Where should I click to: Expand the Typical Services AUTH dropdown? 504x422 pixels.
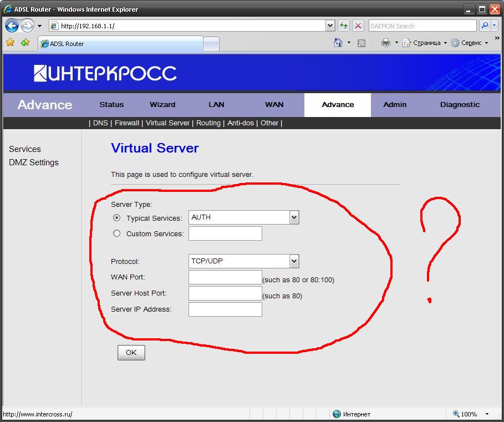[x=294, y=217]
